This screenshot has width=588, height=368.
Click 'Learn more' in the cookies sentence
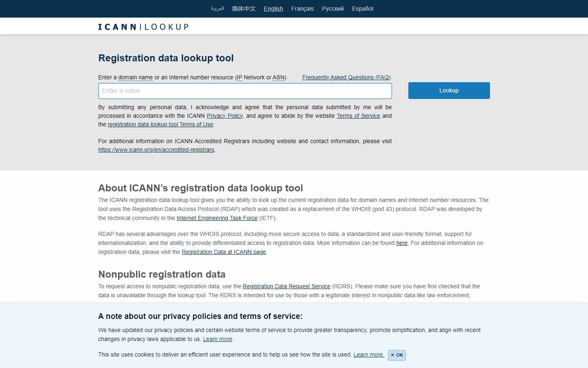tap(368, 355)
